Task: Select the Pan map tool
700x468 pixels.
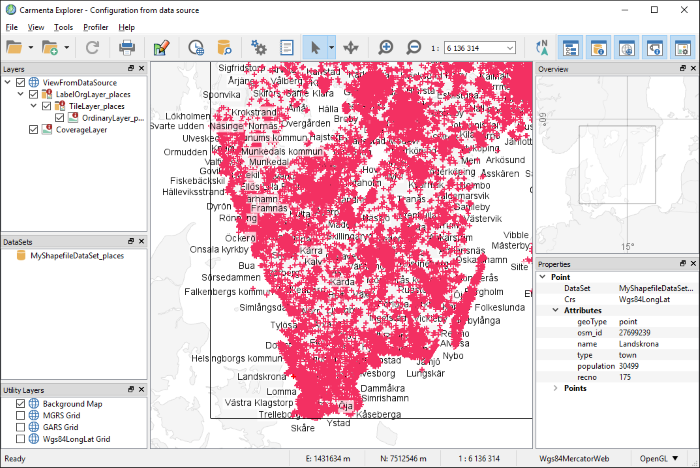Action: 351,47
